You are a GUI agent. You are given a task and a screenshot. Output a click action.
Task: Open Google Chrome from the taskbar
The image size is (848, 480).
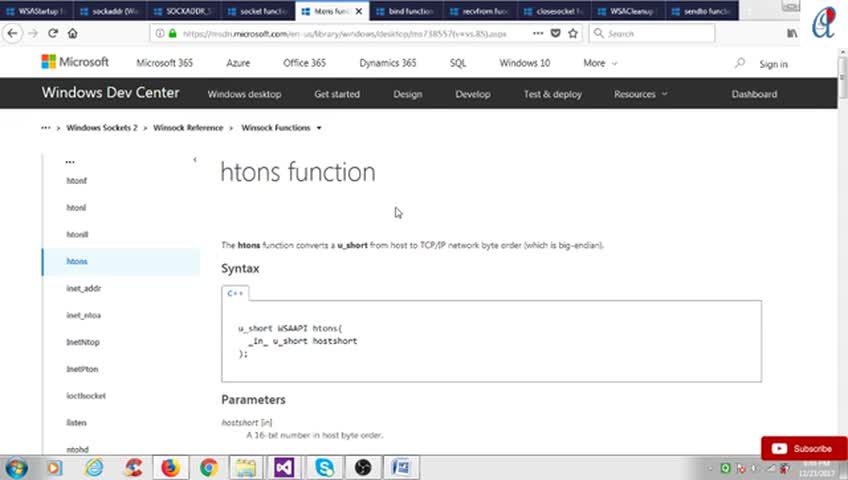pos(209,468)
